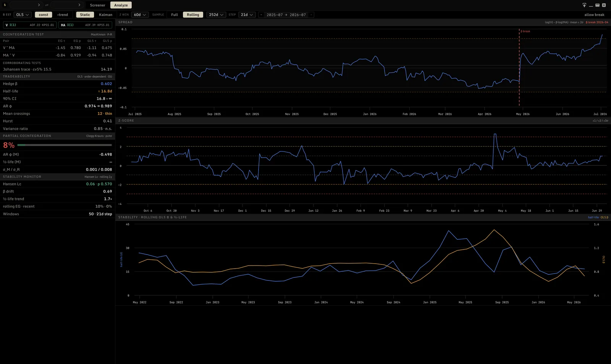
Task: Step date range back with minus arrow
Action: (x=261, y=15)
